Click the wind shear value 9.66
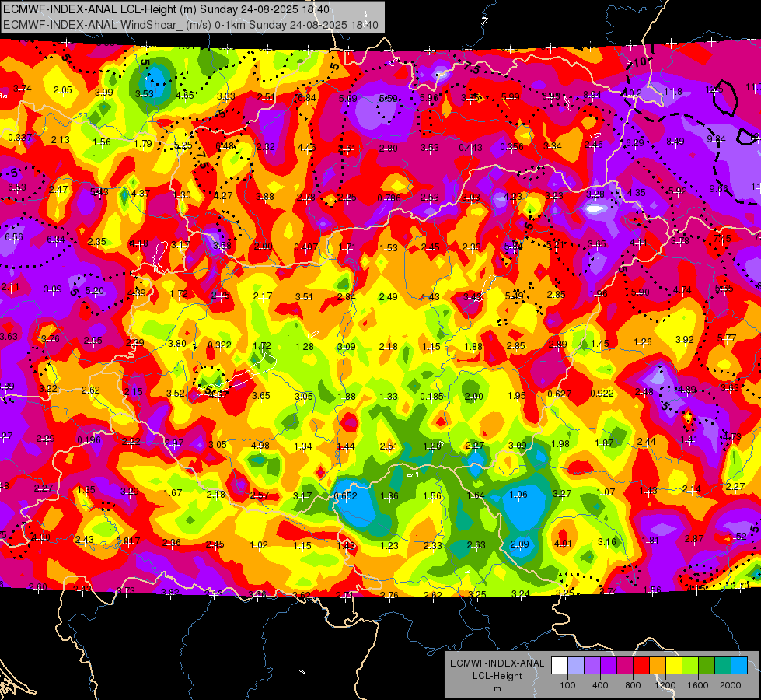This screenshot has height=700, width=761. [x=719, y=188]
